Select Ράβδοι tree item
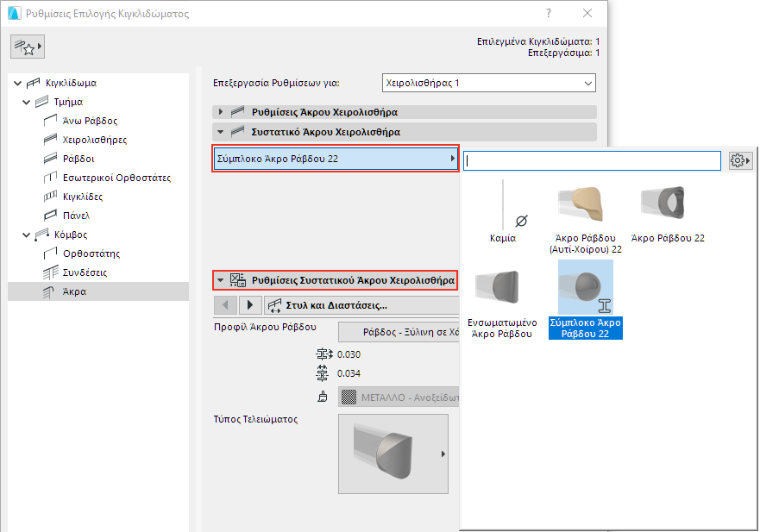 pyautogui.click(x=79, y=159)
